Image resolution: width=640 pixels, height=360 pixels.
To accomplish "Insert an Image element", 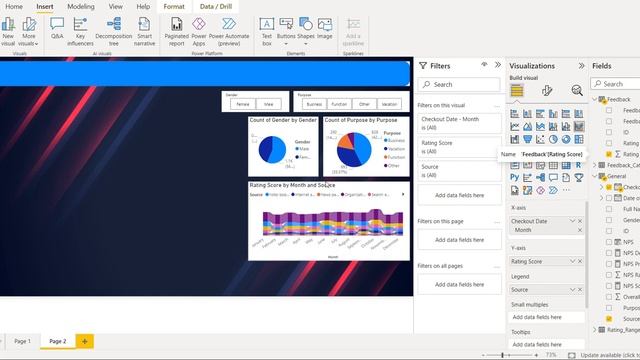I will 324,29.
